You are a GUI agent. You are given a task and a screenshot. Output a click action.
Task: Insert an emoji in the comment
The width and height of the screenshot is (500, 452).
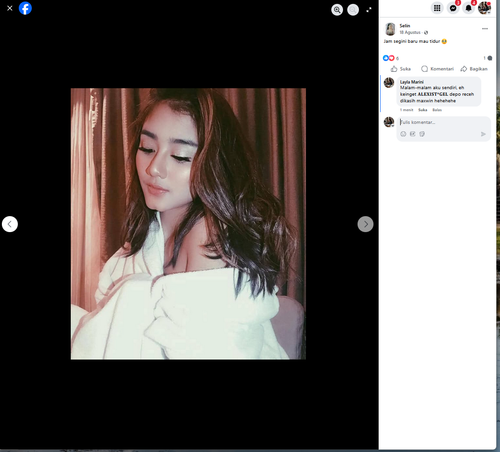[403, 134]
